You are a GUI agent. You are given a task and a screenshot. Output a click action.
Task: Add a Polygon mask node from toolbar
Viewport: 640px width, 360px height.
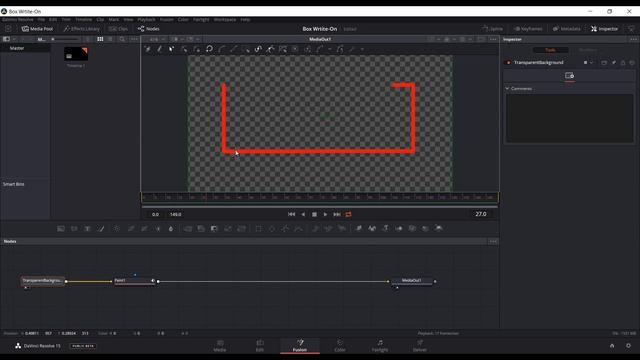[285, 229]
